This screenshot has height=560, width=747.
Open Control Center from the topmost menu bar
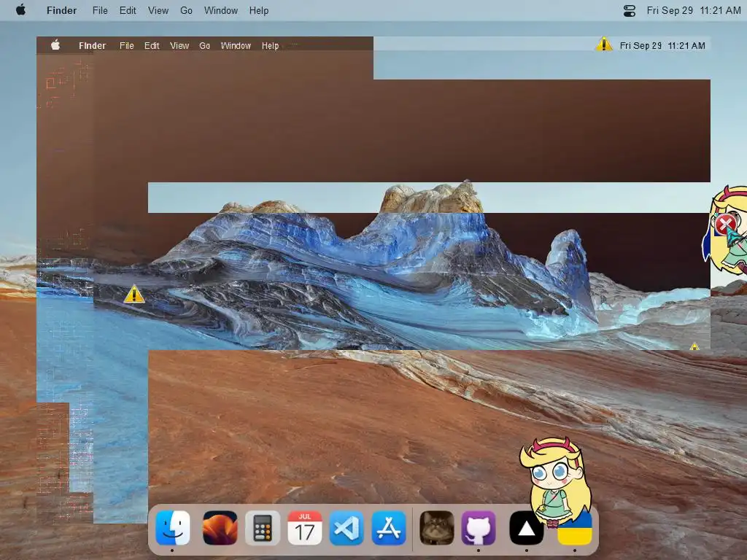pyautogui.click(x=630, y=10)
